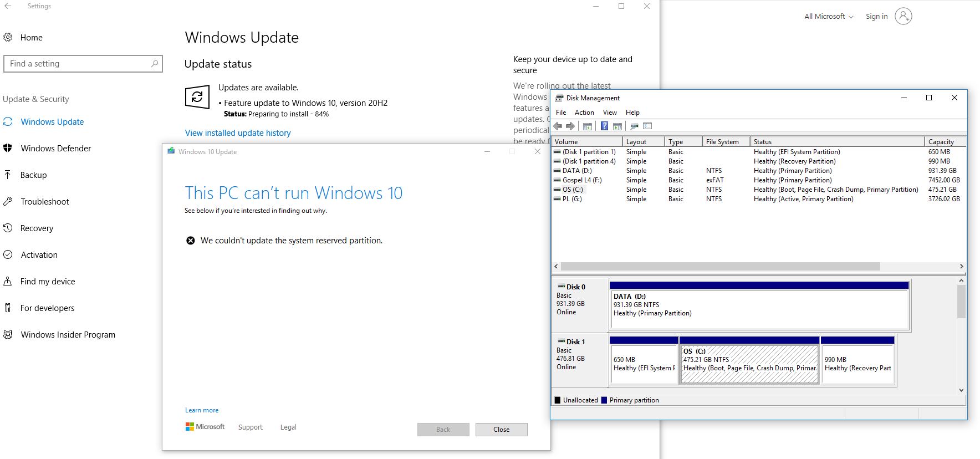Sort by Capacity column header
Screen dimensions: 980x459
(945, 141)
